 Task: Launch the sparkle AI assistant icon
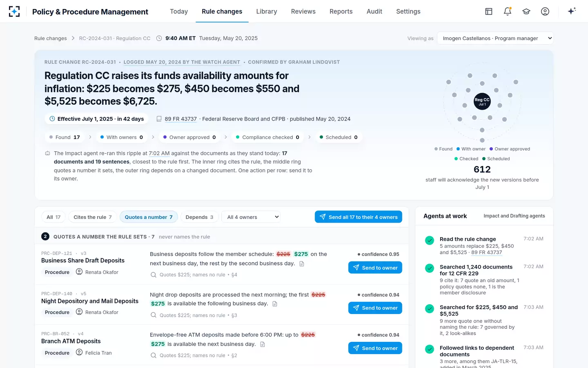pos(572,11)
